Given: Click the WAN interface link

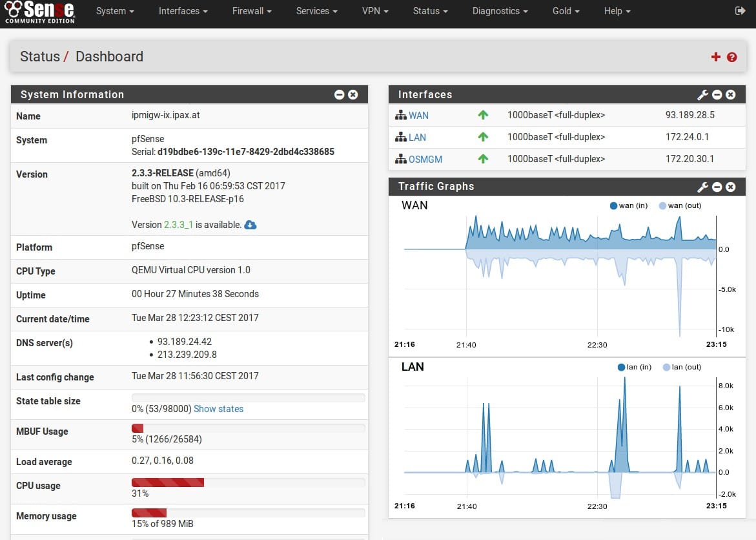Looking at the screenshot, I should tap(418, 116).
